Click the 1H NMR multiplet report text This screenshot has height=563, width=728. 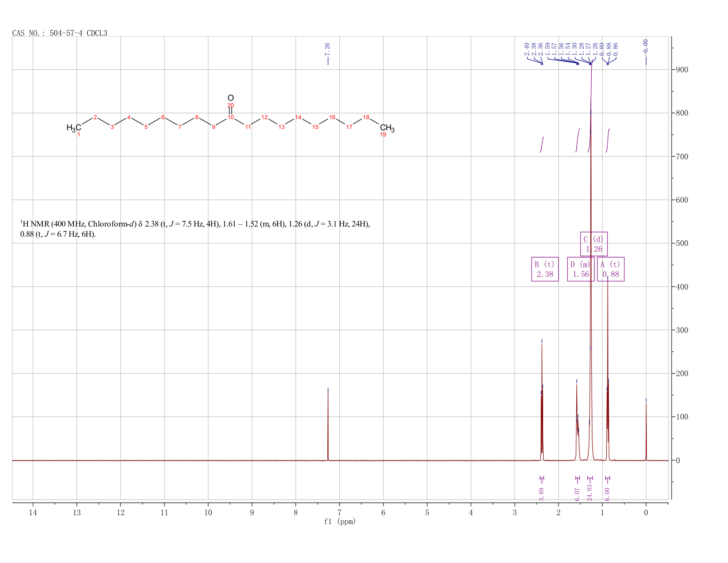(195, 229)
